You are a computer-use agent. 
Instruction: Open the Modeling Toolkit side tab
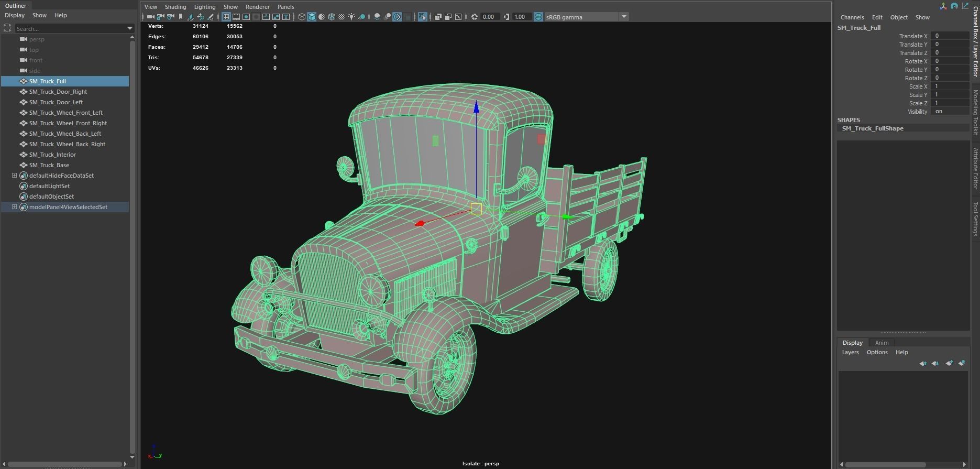coord(975,112)
